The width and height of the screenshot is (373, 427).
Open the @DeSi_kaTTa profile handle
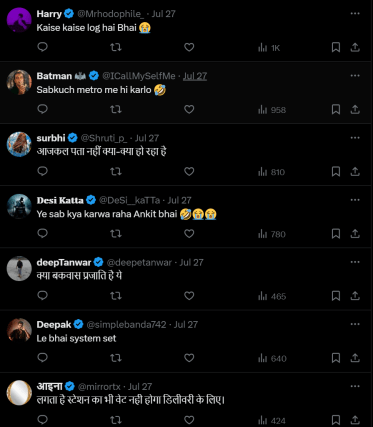click(x=129, y=200)
